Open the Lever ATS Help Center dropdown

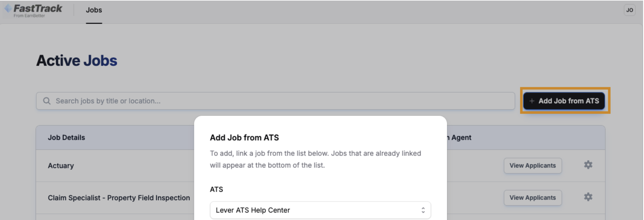click(320, 210)
